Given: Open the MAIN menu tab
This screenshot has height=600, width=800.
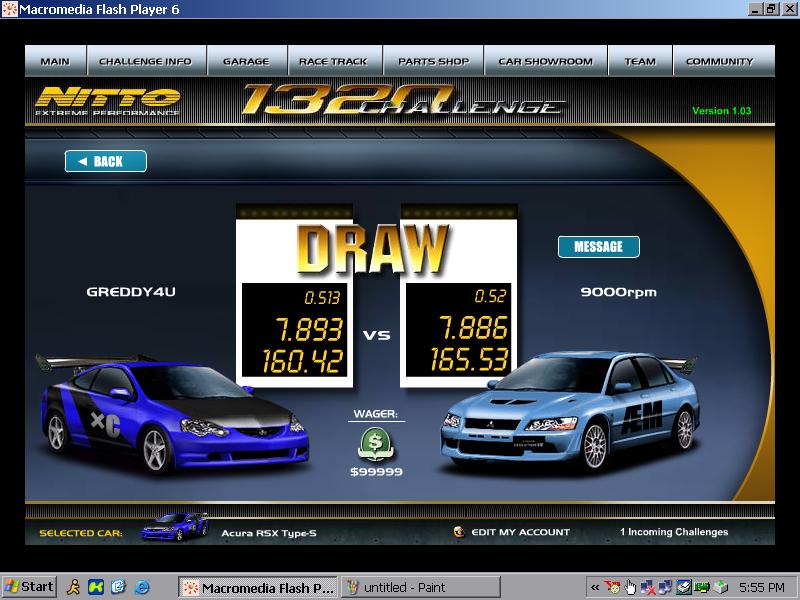Looking at the screenshot, I should click(56, 61).
